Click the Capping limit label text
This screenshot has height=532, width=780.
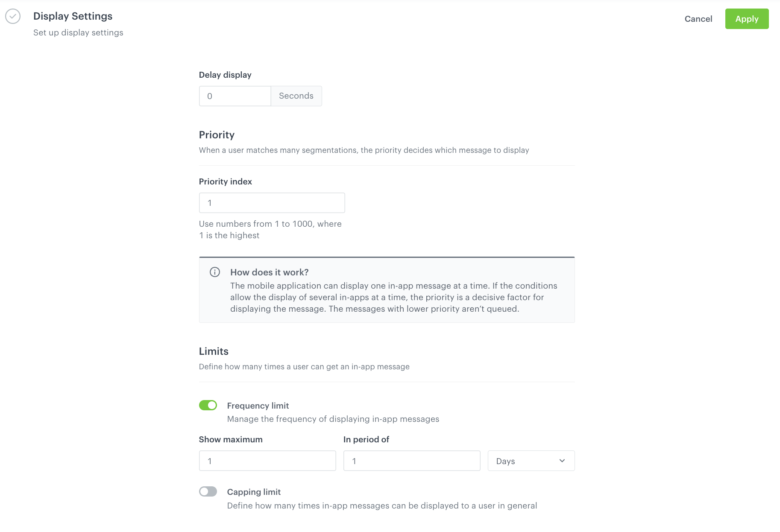254,491
